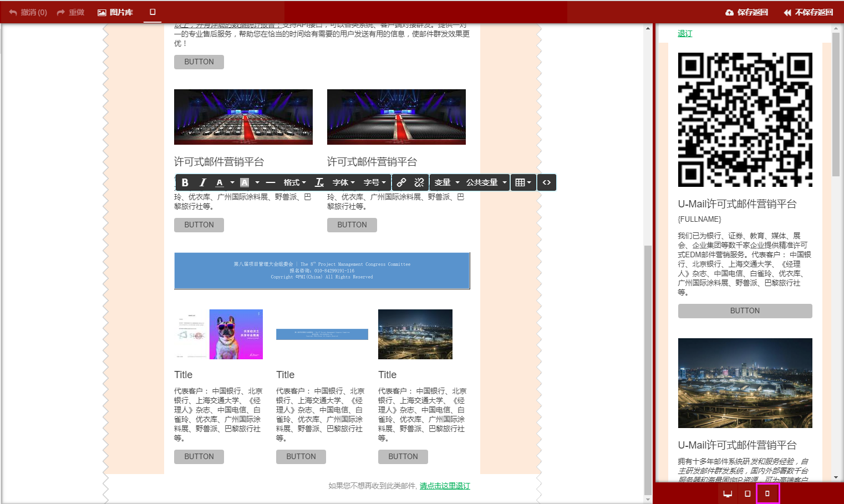
Task: Open the 图片库 image library
Action: (x=115, y=12)
